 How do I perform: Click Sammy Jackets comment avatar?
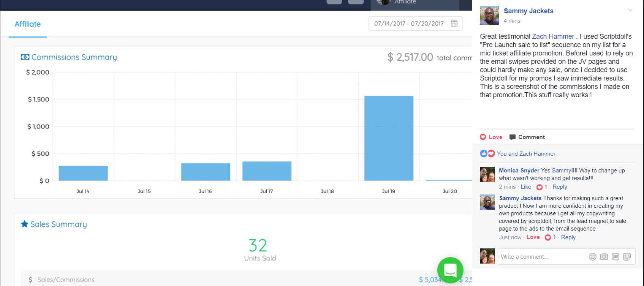(487, 202)
